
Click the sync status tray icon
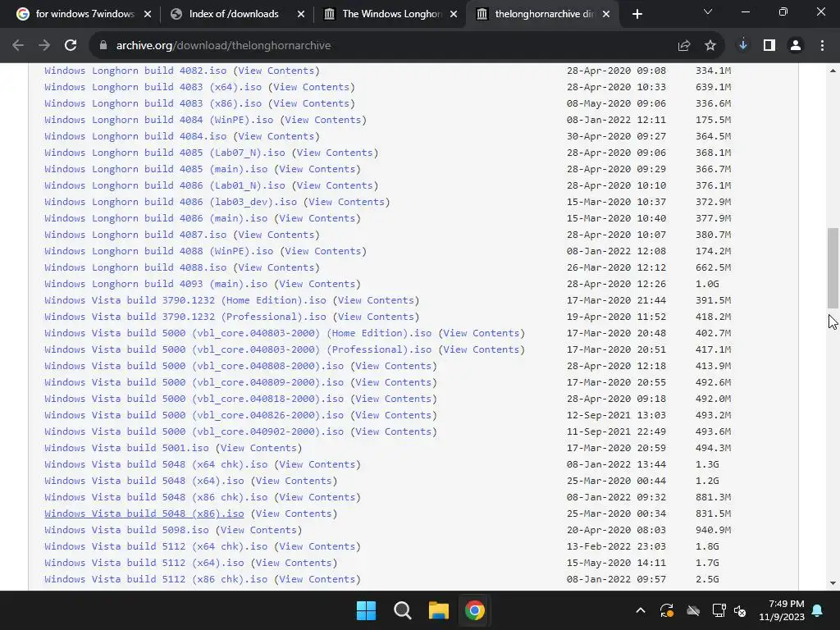(x=666, y=610)
